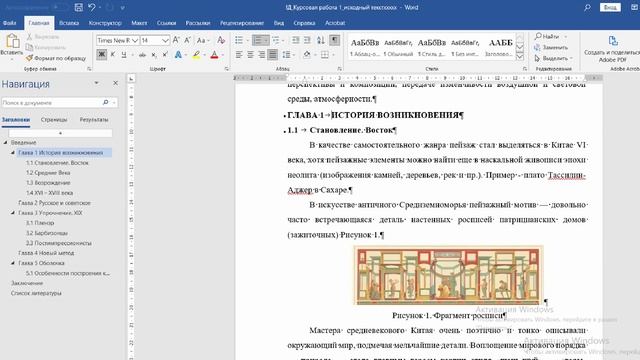Image resolution: width=640 pixels, height=360 pixels.
Task: Increase paragraph indent
Action: 307,40
